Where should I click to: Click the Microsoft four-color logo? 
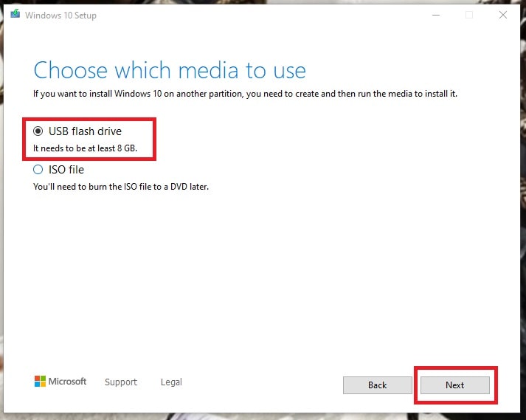40,382
